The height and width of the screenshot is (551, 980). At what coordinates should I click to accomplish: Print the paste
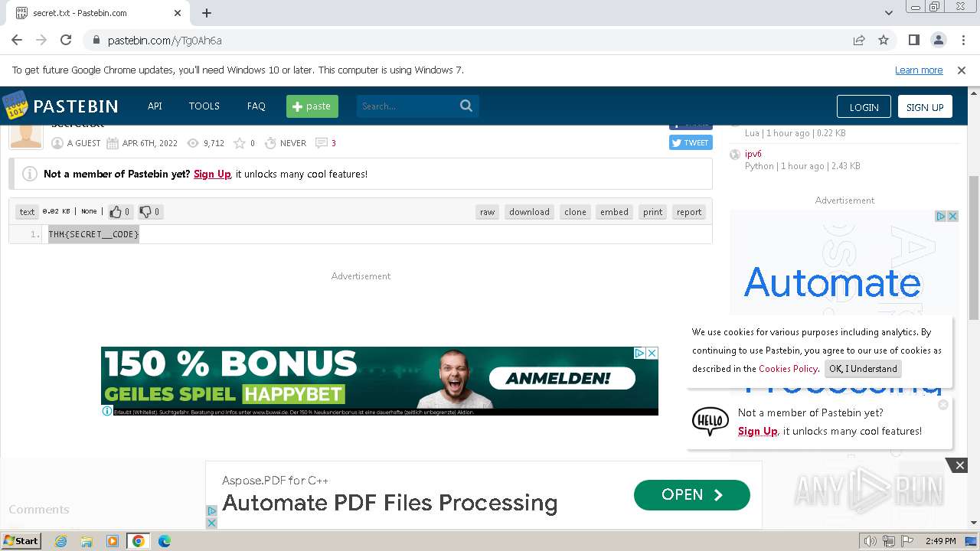click(653, 212)
